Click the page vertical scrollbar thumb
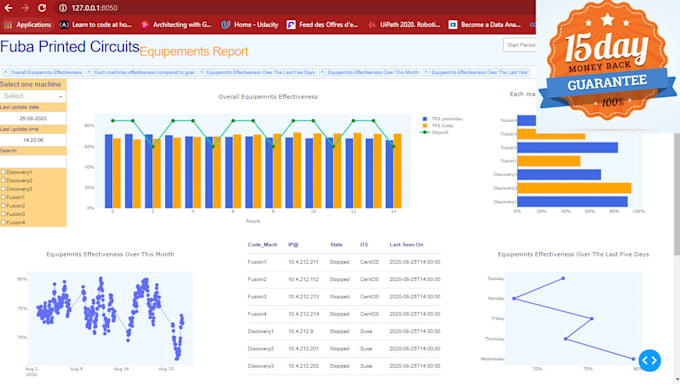Image resolution: width=680 pixels, height=384 pixels. 677,194
